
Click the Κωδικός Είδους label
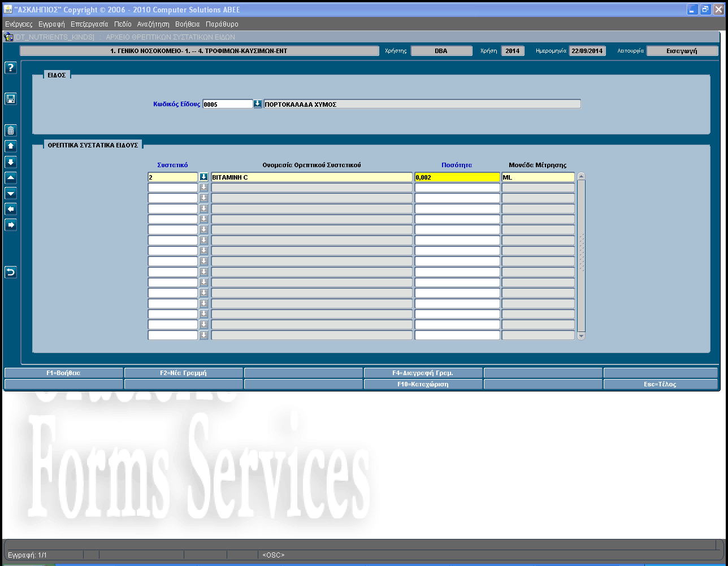[x=177, y=104]
